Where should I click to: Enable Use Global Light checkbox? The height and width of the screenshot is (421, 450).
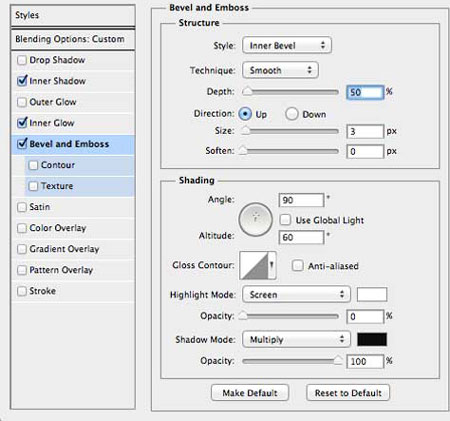tap(285, 220)
